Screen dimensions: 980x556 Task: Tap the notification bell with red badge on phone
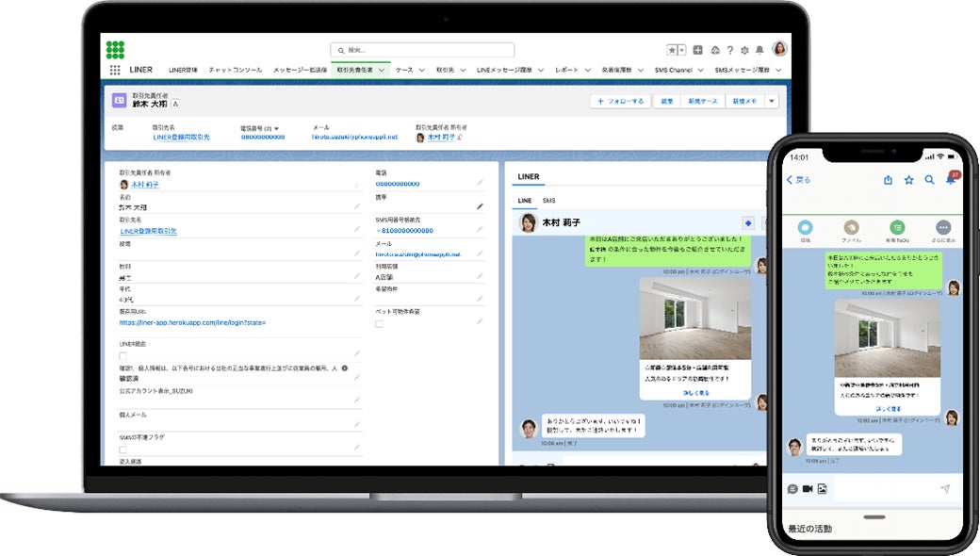[x=951, y=179]
